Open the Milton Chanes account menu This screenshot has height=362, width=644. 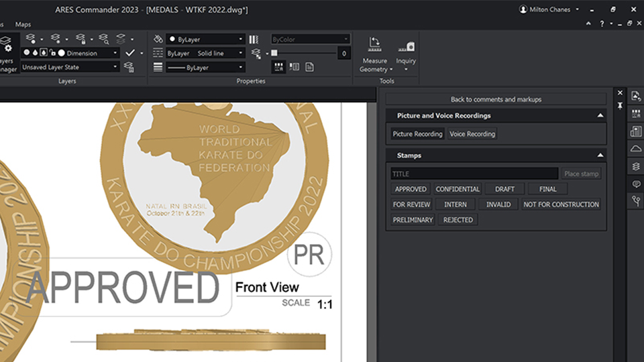(549, 9)
